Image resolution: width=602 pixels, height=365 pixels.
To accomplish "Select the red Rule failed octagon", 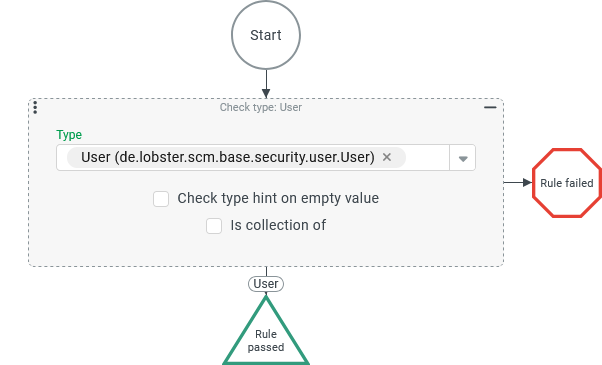I will (567, 183).
